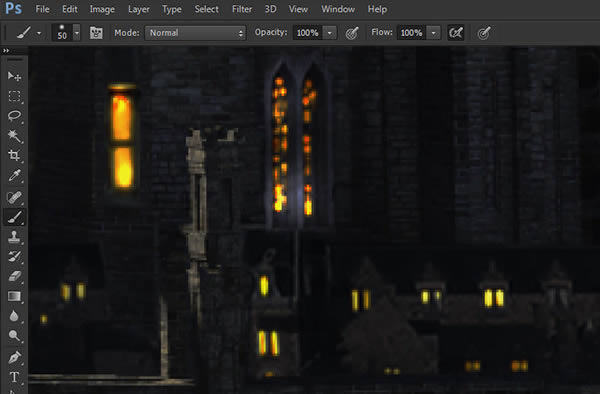Open the Image menu
The height and width of the screenshot is (394, 600).
[x=102, y=9]
